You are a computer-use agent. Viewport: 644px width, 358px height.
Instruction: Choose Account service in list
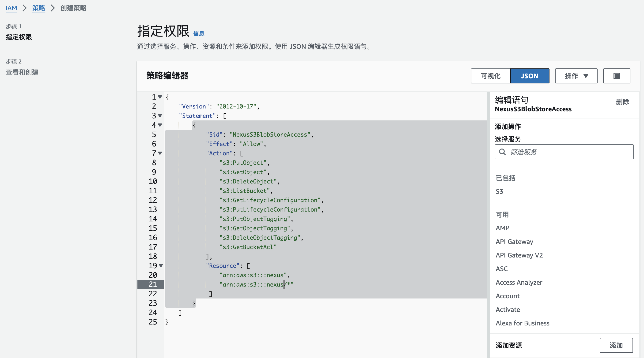click(508, 296)
